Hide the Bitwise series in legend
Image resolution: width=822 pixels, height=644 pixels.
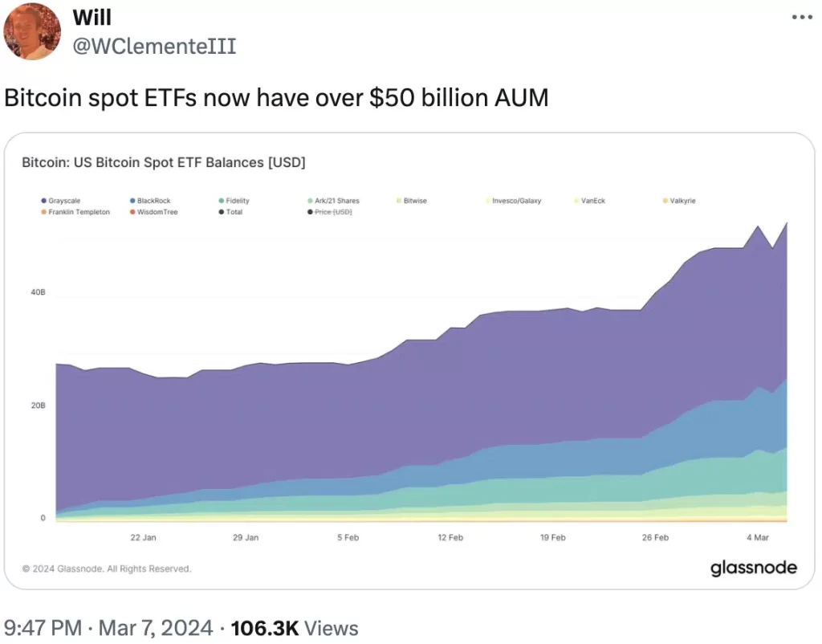click(x=412, y=201)
